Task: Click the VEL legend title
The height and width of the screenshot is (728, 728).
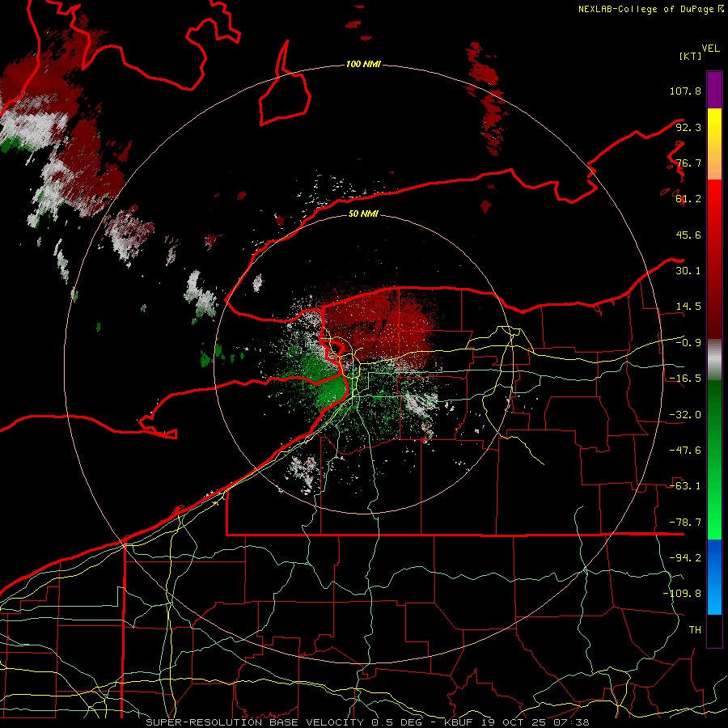Action: click(x=710, y=49)
